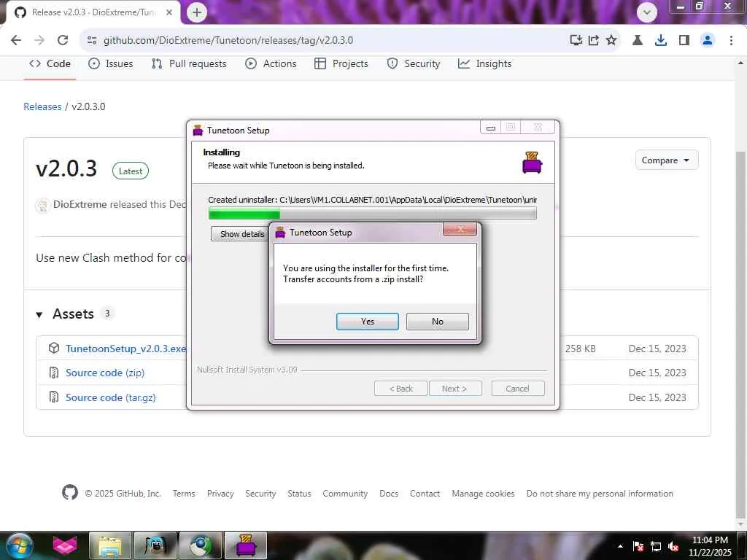Viewport: 747px width, 560px height.
Task: Open footer Terms link
Action: coord(184,494)
